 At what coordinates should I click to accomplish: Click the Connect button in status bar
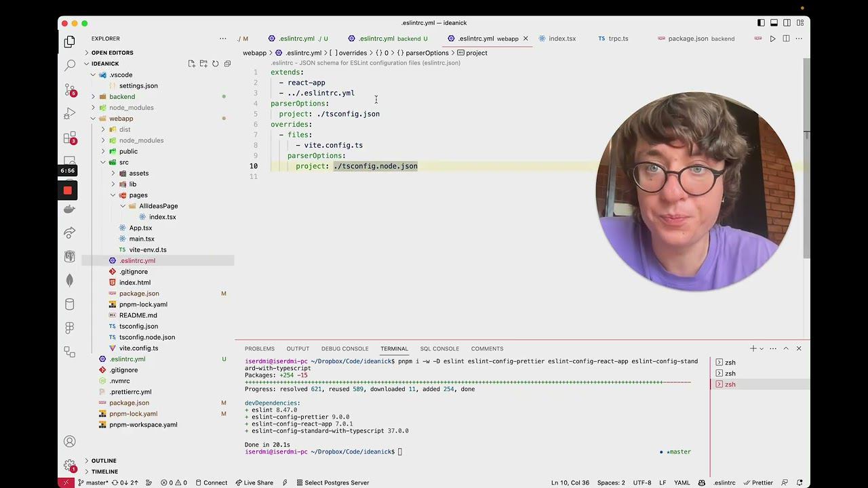point(211,483)
